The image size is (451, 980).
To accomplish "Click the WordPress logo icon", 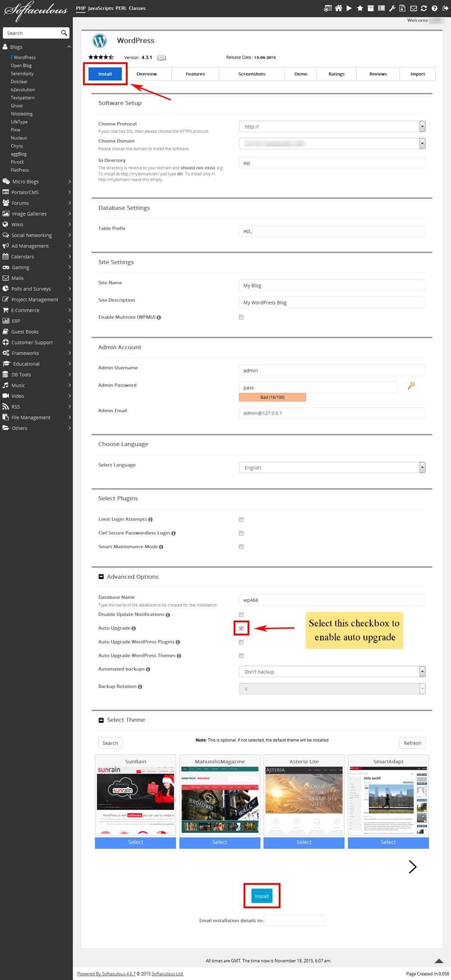I will [x=100, y=41].
